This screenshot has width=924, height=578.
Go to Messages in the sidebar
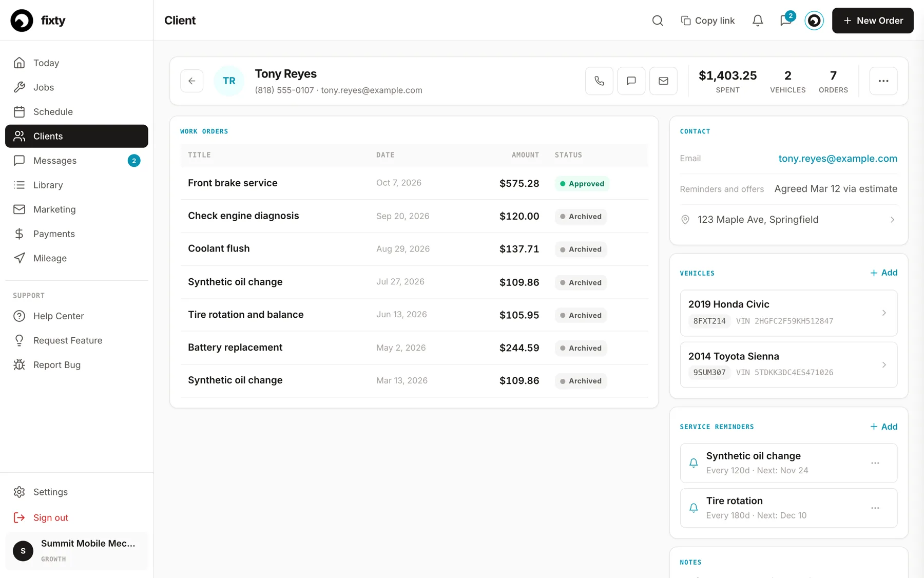click(76, 161)
